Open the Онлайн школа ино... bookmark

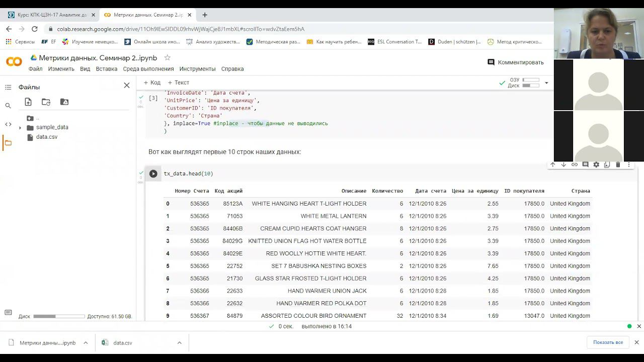152,42
